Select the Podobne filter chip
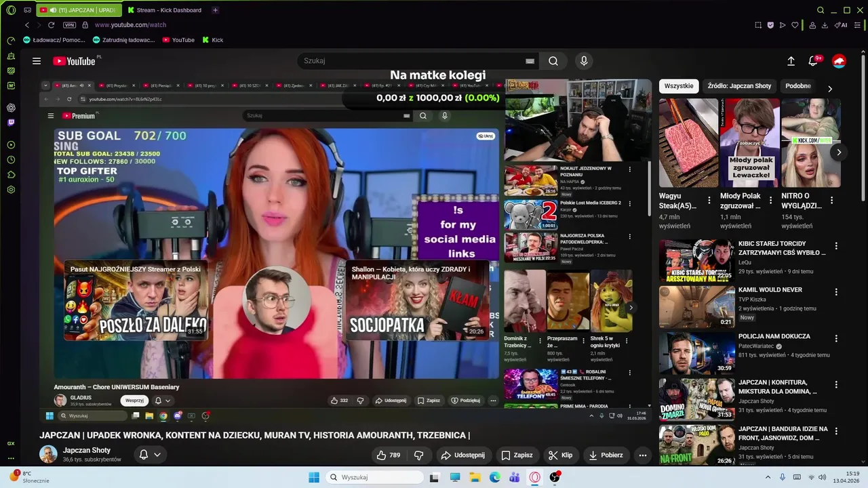 pos(798,86)
